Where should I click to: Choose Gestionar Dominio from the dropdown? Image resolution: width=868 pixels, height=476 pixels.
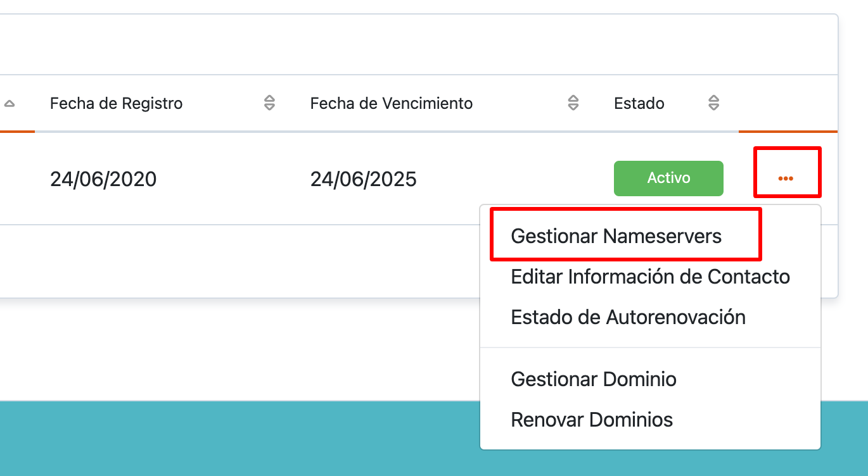point(594,379)
